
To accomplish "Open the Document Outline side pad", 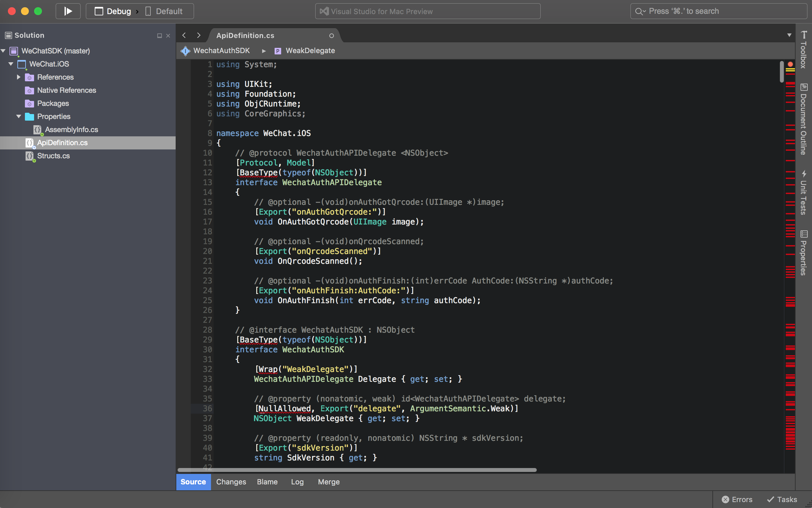I will click(803, 119).
